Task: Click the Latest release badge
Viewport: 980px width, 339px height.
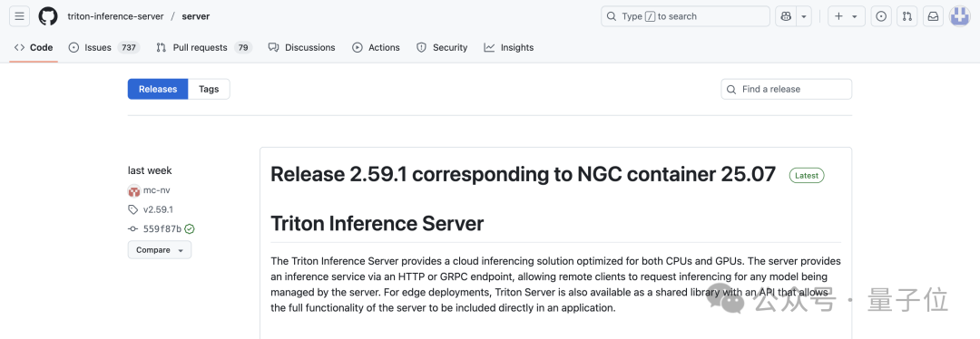Action: tap(807, 176)
